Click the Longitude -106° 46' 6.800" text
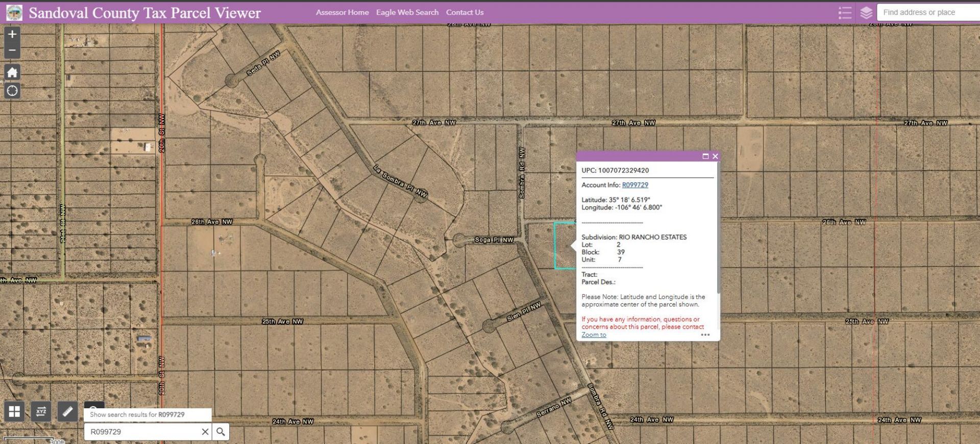Image resolution: width=980 pixels, height=444 pixels. [622, 208]
